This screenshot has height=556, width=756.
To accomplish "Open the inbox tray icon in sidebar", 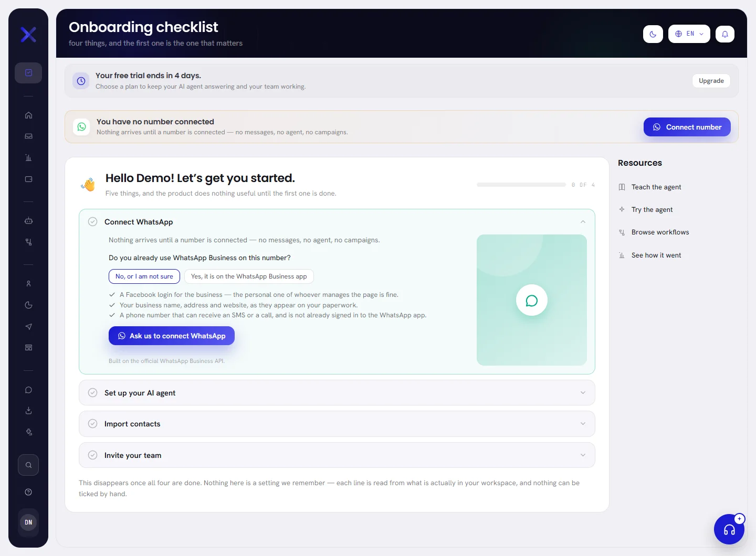I will 28,136.
